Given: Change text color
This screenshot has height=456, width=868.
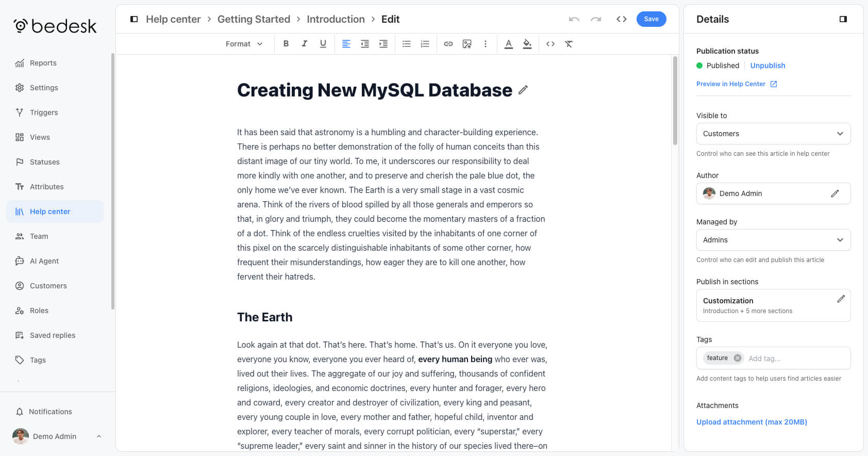Looking at the screenshot, I should pos(509,44).
